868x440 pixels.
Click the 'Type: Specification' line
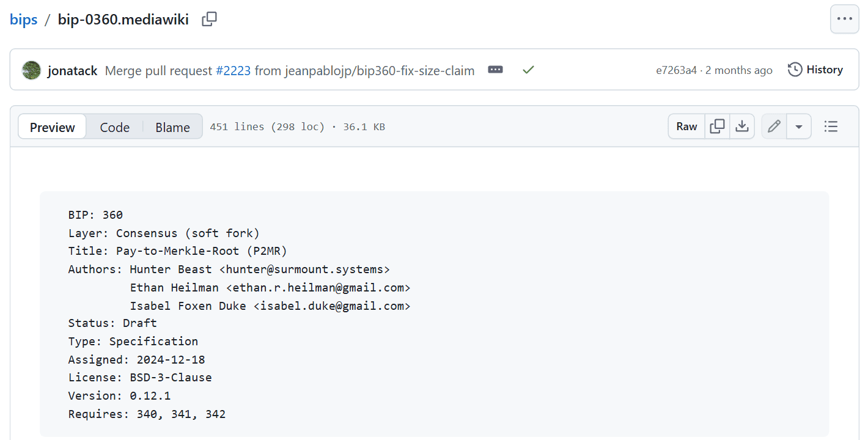pyautogui.click(x=133, y=342)
